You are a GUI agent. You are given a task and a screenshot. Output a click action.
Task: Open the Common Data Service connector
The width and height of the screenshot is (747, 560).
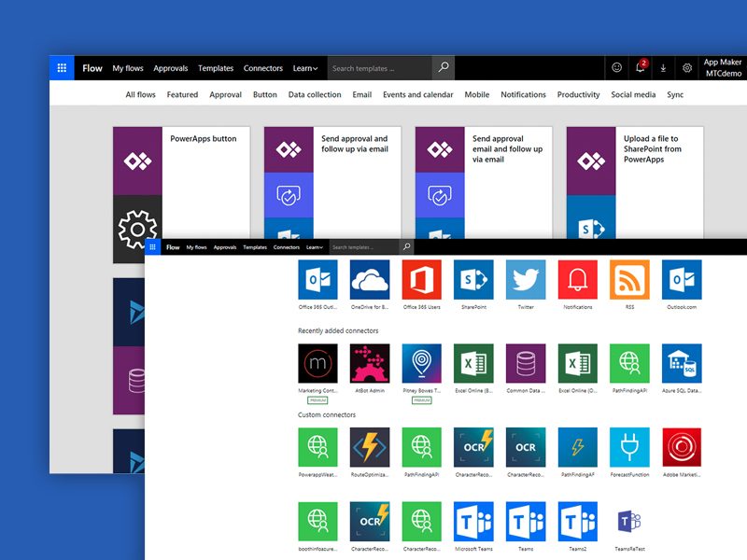pyautogui.click(x=526, y=363)
